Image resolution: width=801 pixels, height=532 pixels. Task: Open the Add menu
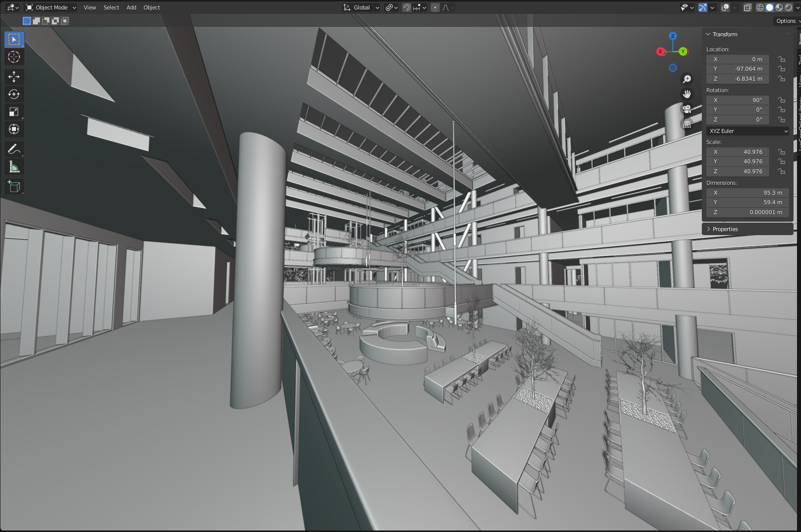[x=131, y=7]
